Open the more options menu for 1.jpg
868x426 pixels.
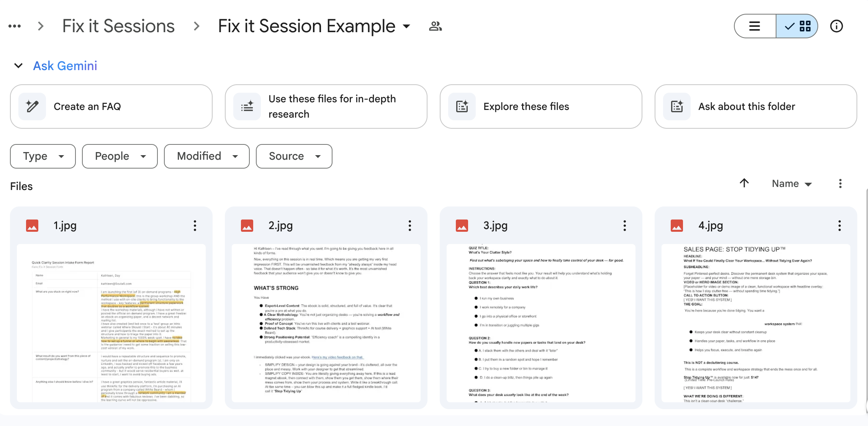tap(195, 226)
